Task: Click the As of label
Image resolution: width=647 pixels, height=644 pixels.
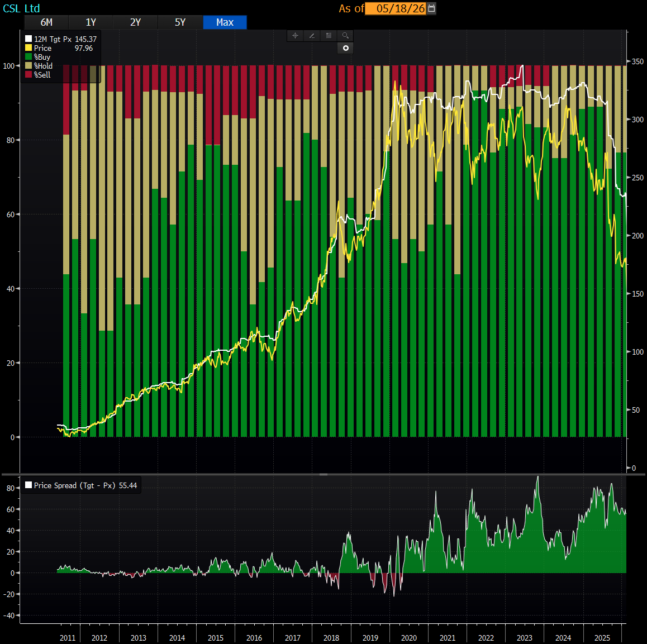Action: pyautogui.click(x=351, y=8)
